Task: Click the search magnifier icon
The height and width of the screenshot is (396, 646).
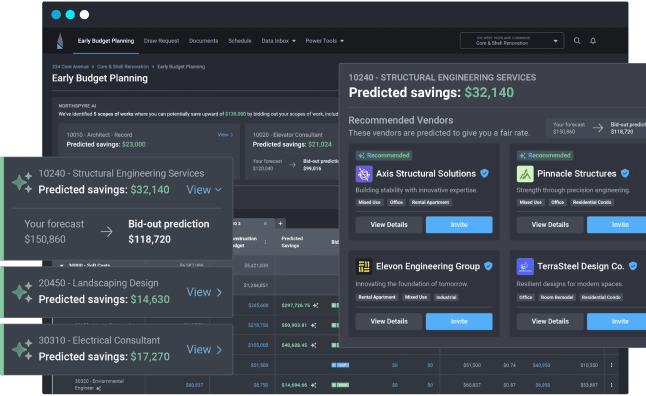Action: pyautogui.click(x=577, y=41)
